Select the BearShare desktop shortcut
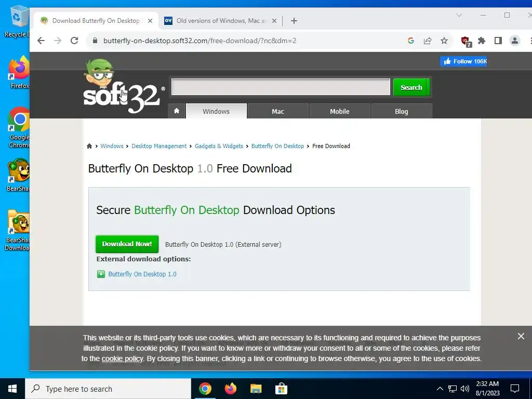This screenshot has width=532, height=399. click(x=18, y=175)
